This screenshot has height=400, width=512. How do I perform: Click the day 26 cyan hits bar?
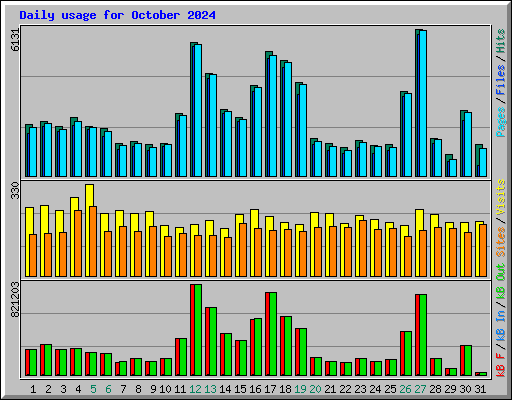click(x=408, y=135)
